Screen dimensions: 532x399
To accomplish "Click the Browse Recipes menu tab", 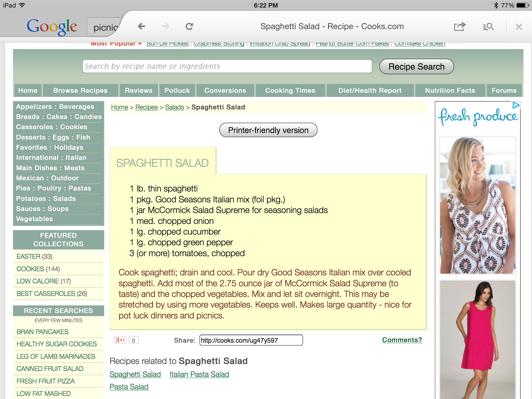I will click(79, 90).
